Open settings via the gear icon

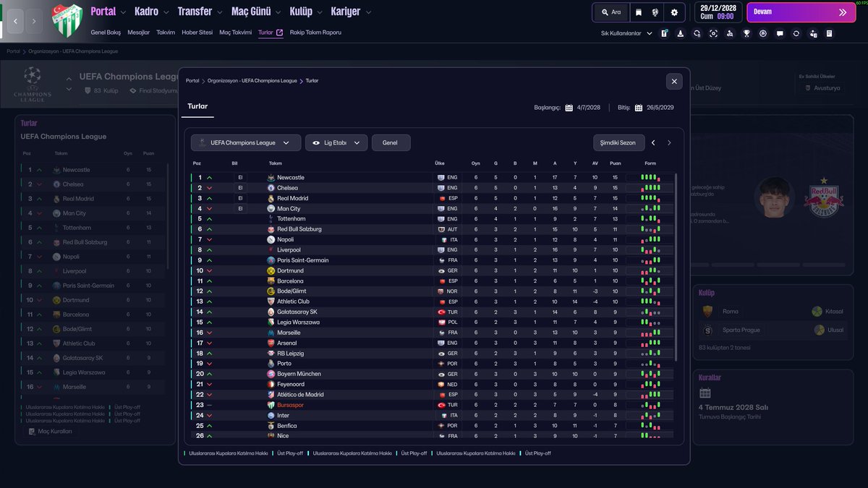coord(674,12)
